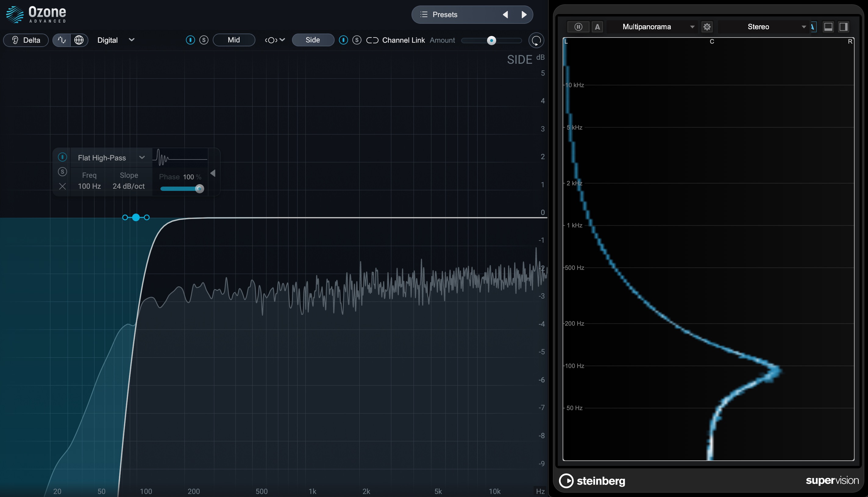Remove the band with the X icon
This screenshot has height=497, width=868.
(62, 186)
